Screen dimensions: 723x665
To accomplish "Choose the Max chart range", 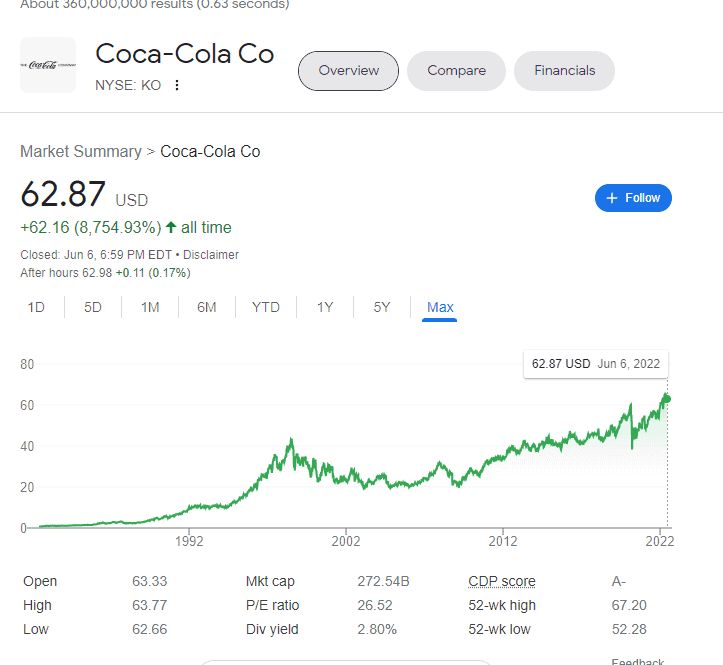I will coord(440,307).
